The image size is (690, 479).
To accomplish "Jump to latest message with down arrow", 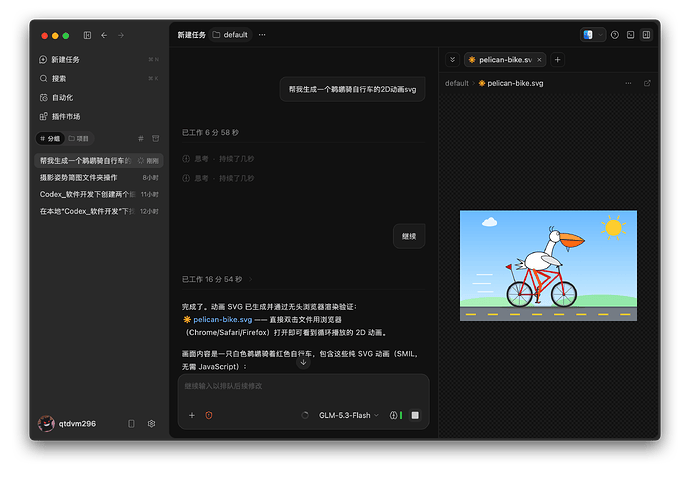I will (303, 362).
